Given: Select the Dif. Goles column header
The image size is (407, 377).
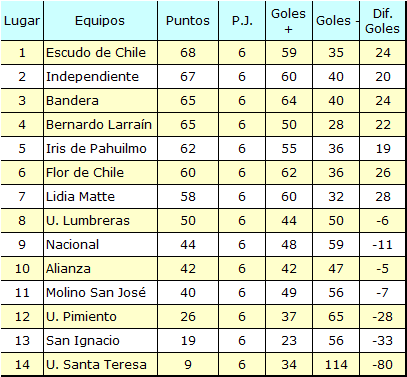Looking at the screenshot, I should coord(383,21).
